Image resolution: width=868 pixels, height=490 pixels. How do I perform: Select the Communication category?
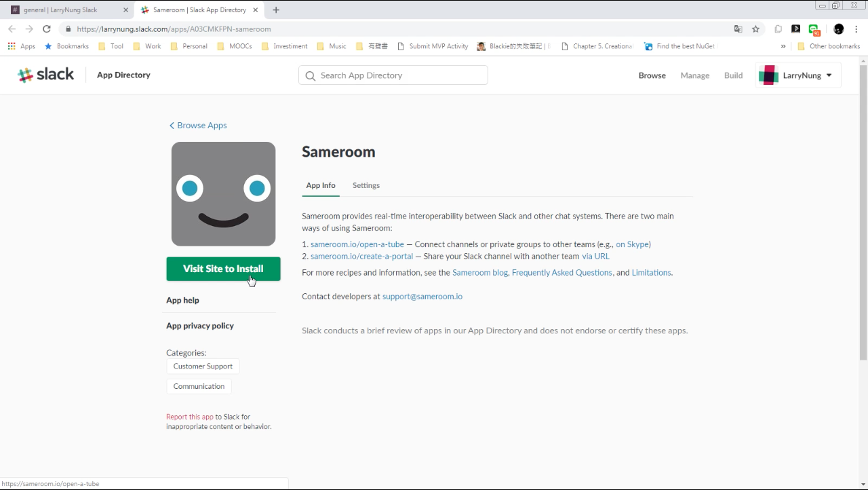(199, 386)
